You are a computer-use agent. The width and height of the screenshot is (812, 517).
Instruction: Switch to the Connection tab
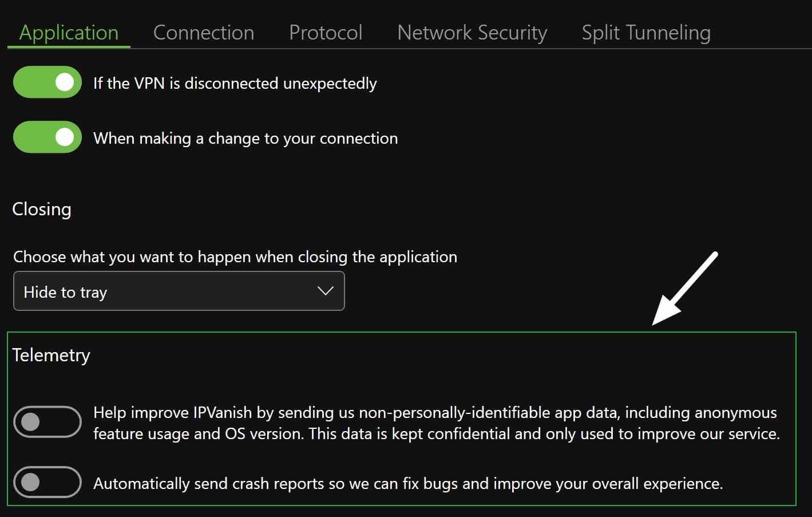click(204, 33)
